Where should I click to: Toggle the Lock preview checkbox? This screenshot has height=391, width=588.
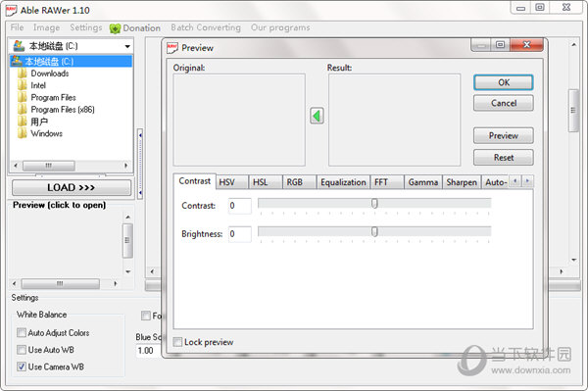[x=177, y=342]
